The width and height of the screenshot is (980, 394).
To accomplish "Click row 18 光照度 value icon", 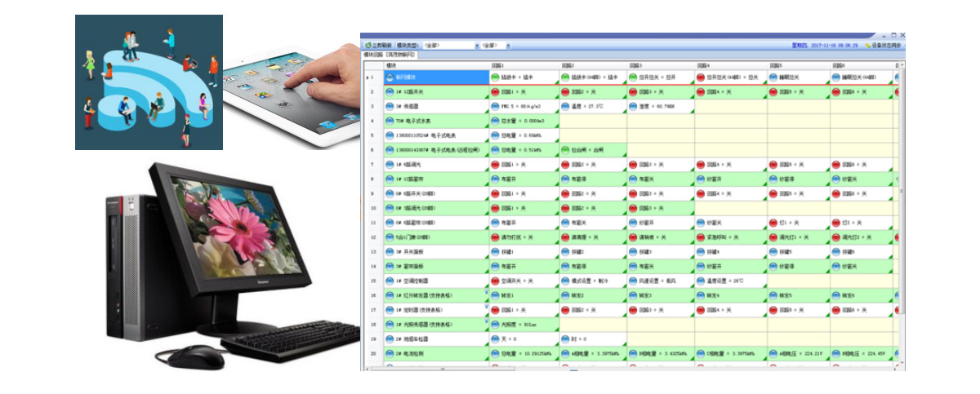I will coord(495,325).
